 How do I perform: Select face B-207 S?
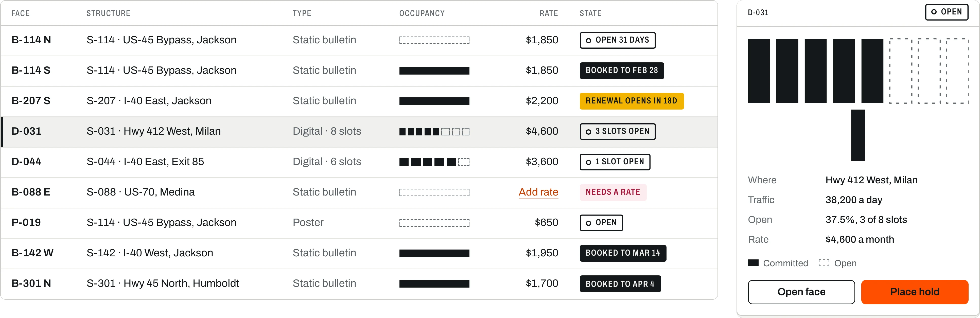tap(359, 101)
